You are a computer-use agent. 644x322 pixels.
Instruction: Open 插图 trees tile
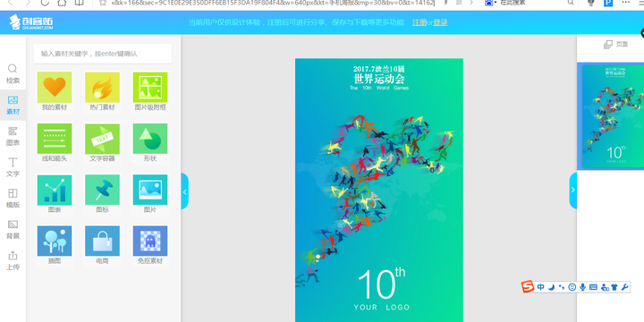point(55,246)
